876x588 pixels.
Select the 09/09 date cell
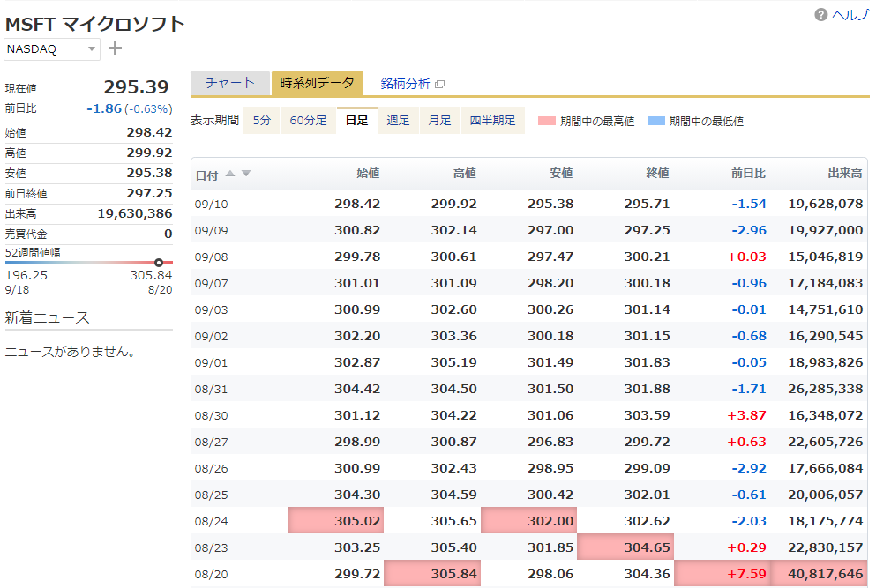pyautogui.click(x=211, y=231)
